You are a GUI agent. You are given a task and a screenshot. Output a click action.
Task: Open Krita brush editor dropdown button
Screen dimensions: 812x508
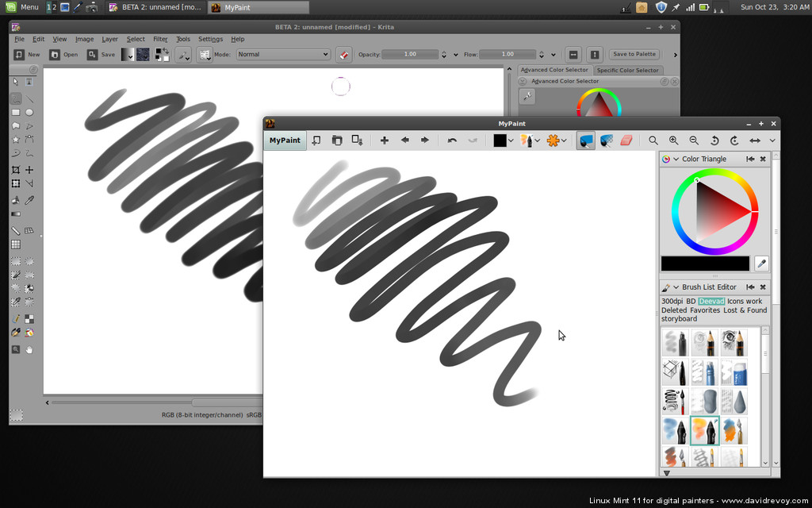(x=183, y=55)
